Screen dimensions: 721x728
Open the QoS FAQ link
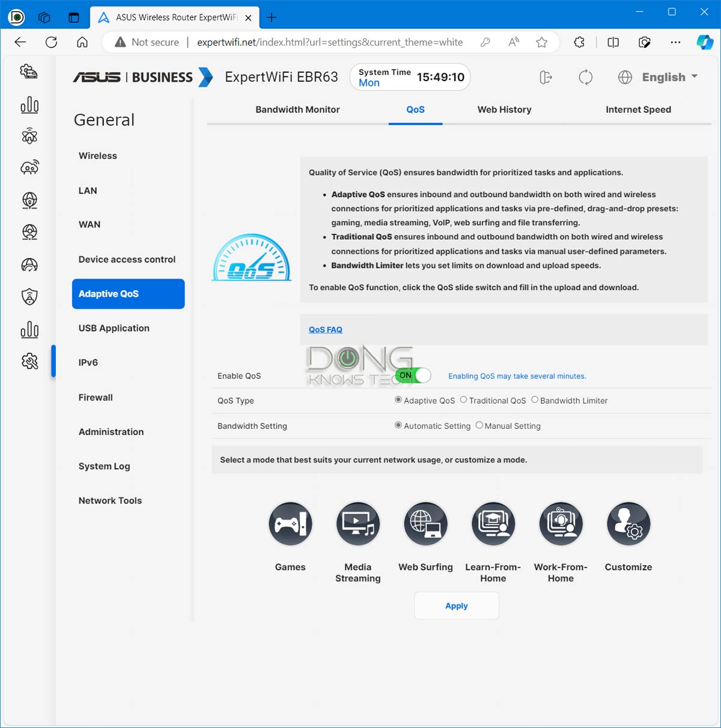pyautogui.click(x=326, y=330)
